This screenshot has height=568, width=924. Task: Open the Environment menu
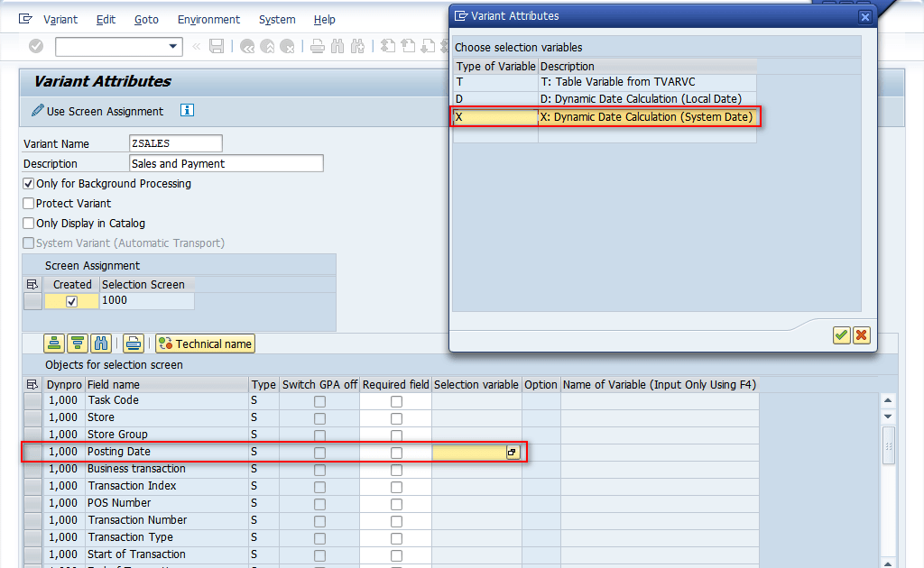[208, 20]
